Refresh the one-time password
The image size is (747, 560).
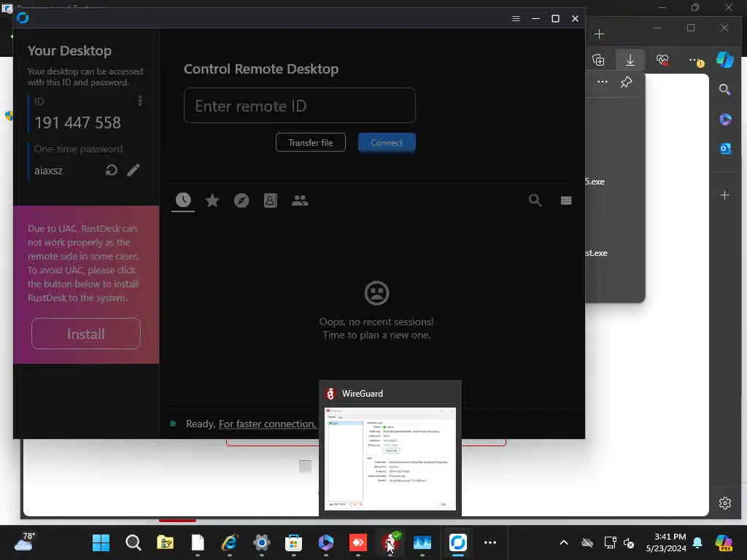(x=112, y=170)
